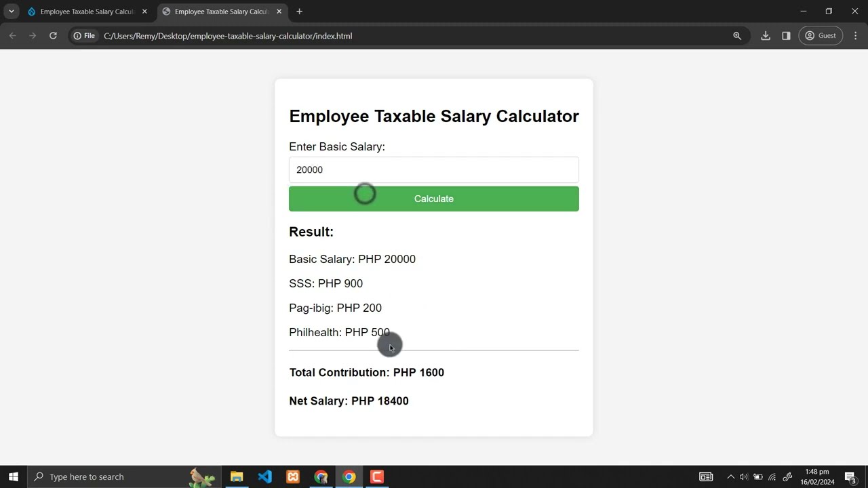Open the battery tray icon

click(758, 477)
